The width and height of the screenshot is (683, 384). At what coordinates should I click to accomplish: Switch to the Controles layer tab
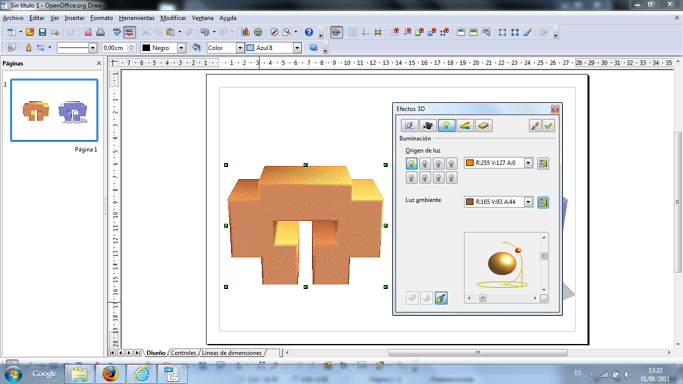pos(183,353)
